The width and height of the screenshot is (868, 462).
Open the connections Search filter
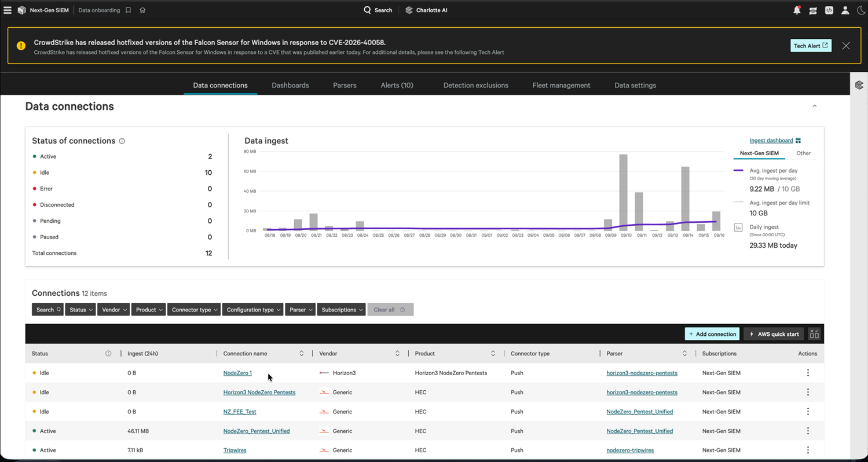47,310
